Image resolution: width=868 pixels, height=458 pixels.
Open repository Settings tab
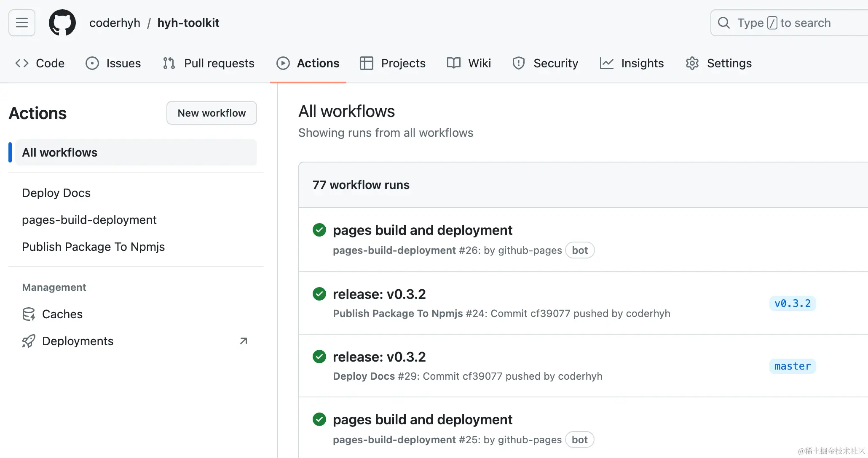point(719,63)
